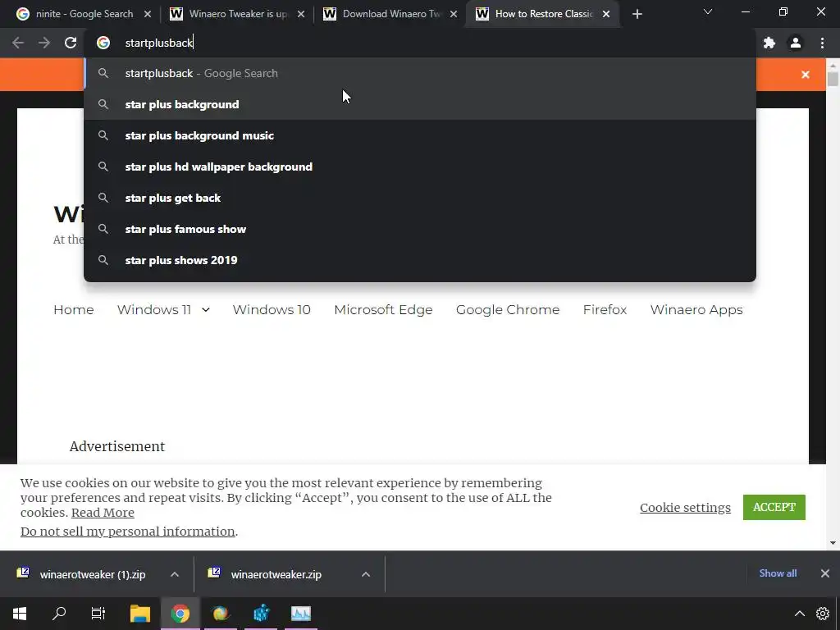This screenshot has width=840, height=630.
Task: Open the Windows Start button
Action: point(20,614)
